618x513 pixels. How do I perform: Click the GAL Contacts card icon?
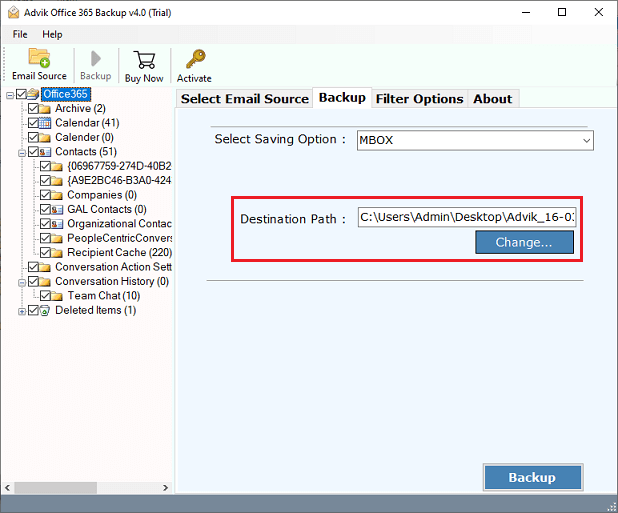[57, 209]
